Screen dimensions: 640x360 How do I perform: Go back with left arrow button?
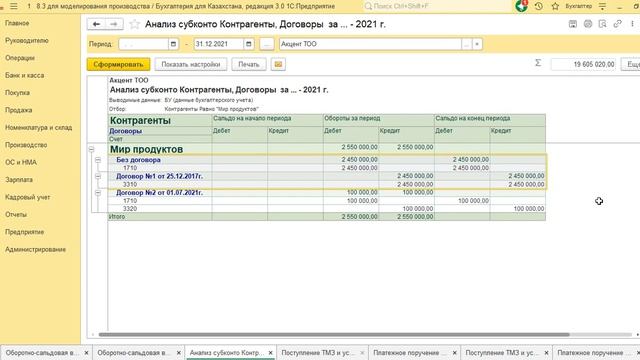point(96,24)
